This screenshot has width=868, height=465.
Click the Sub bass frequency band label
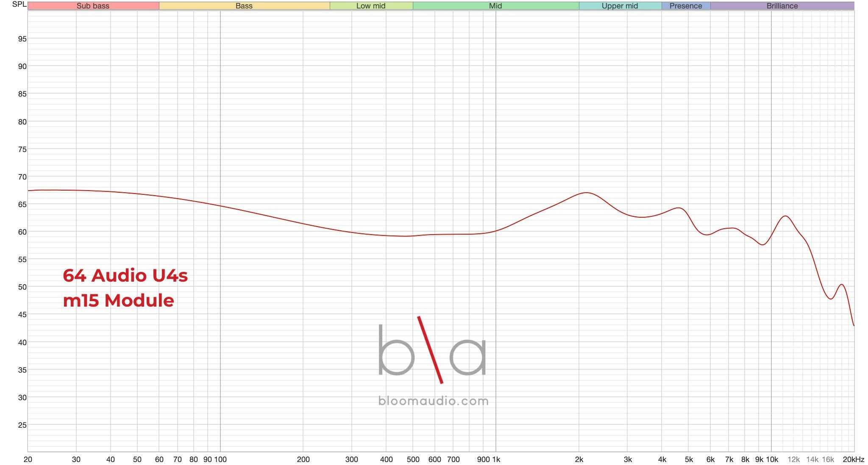point(93,6)
